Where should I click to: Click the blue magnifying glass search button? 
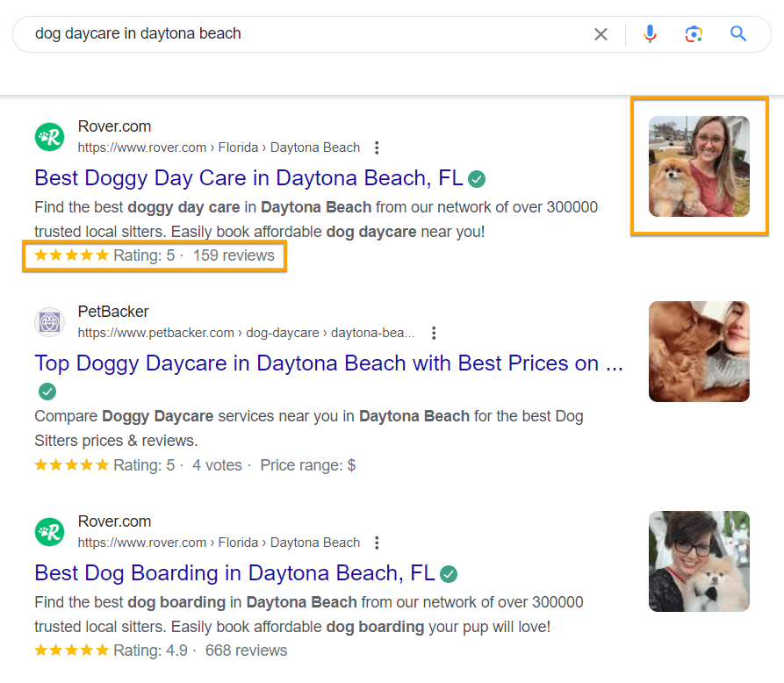(738, 33)
